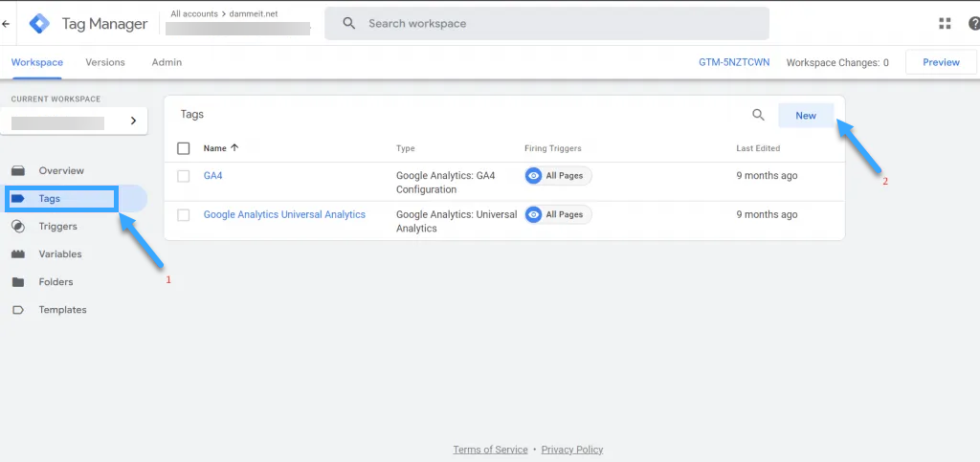Click the Folders icon in sidebar

[x=18, y=281]
